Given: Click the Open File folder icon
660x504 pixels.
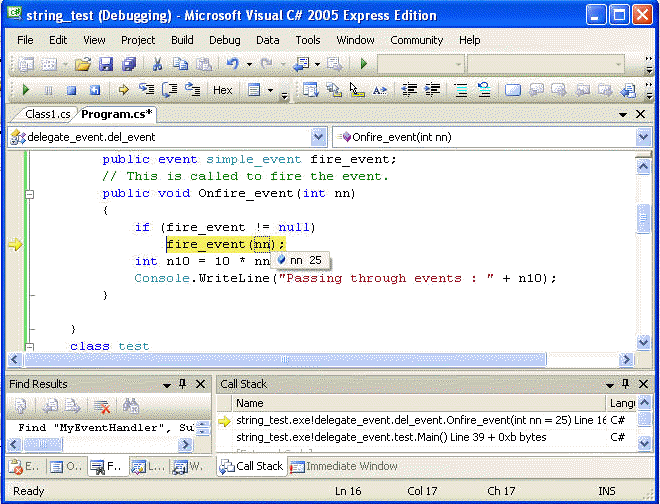Looking at the screenshot, I should pos(82,64).
